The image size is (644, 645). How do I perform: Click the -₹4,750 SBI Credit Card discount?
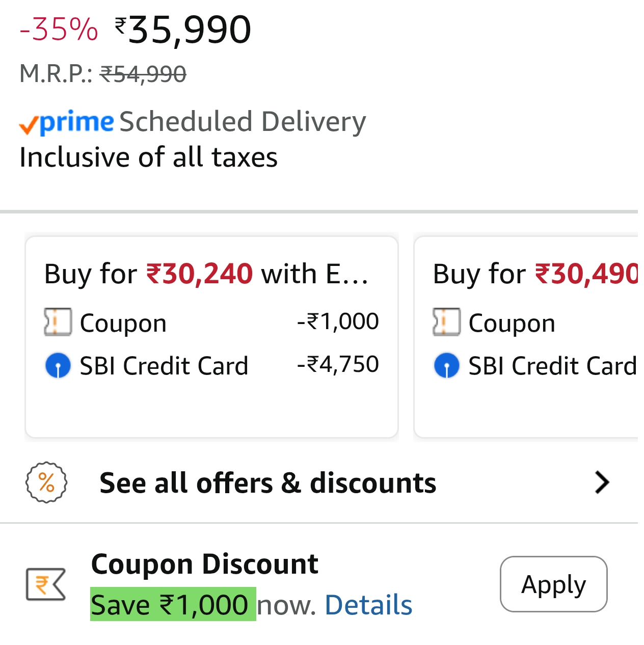pyautogui.click(x=338, y=365)
